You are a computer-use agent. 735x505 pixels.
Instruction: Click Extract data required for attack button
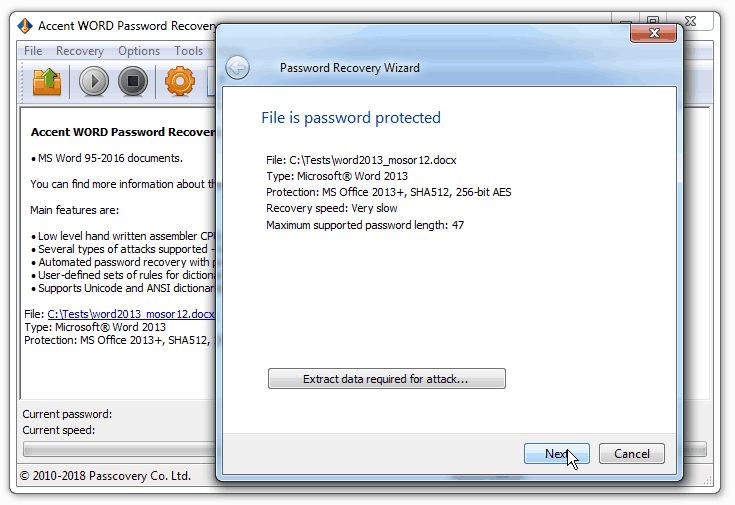tap(387, 378)
